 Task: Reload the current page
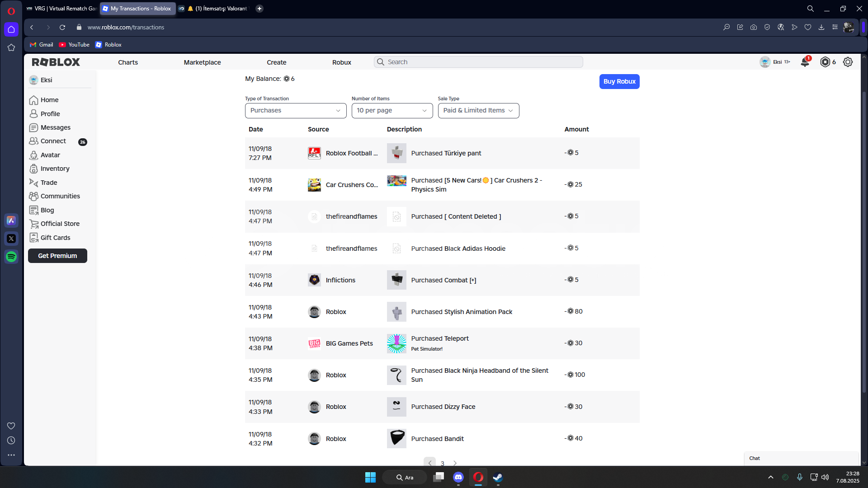(x=62, y=28)
